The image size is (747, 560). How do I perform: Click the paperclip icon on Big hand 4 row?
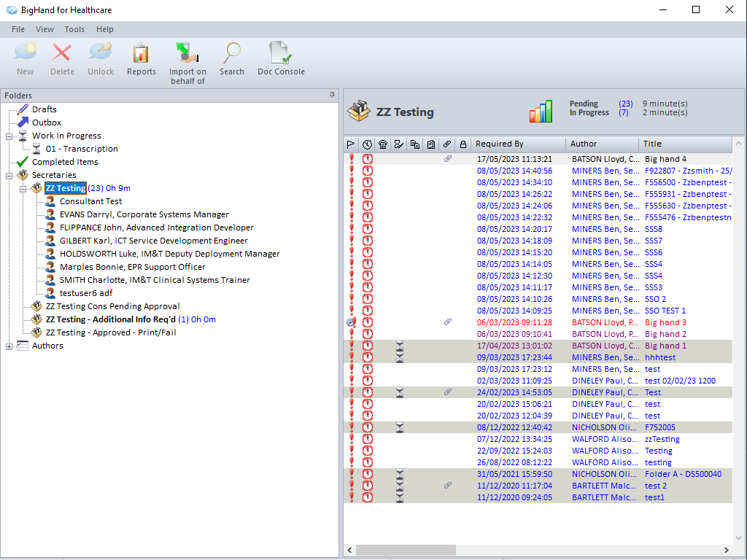coord(448,158)
